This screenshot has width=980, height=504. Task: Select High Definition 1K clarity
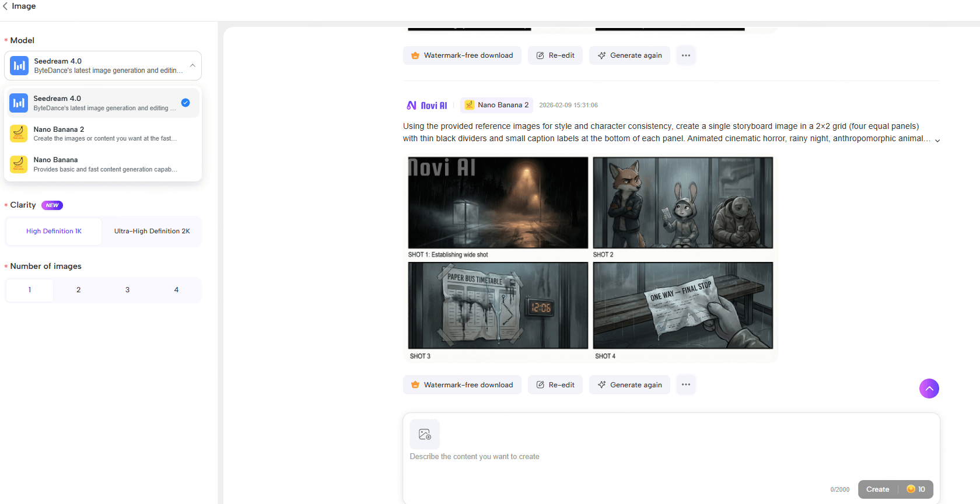pyautogui.click(x=54, y=231)
